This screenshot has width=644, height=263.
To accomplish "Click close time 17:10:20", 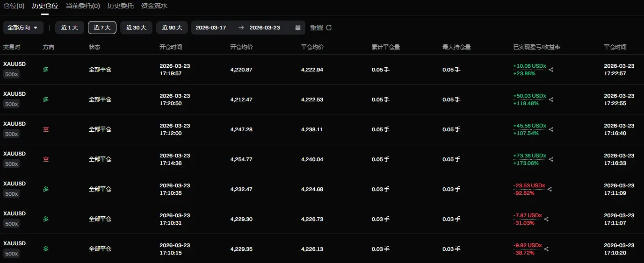I will [x=615, y=253].
